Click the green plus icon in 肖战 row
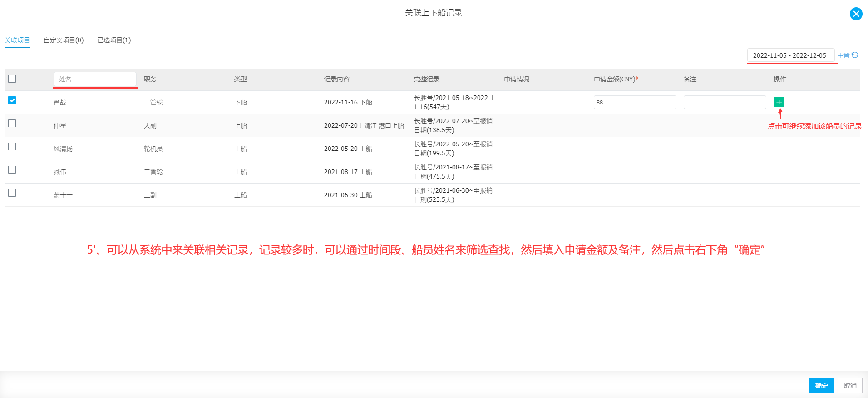This screenshot has height=398, width=868. [779, 102]
